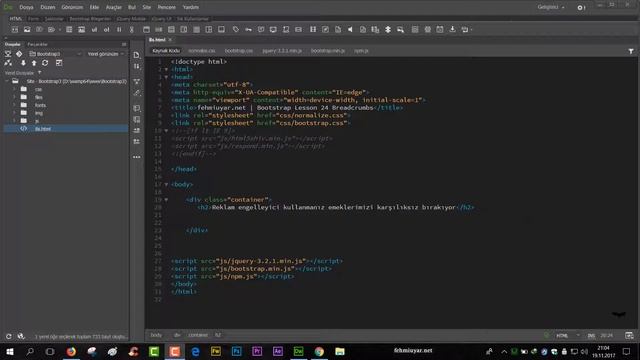Screen dimensions: 640x360
Task: Insert an image from the toolbar
Action: click(x=27, y=29)
